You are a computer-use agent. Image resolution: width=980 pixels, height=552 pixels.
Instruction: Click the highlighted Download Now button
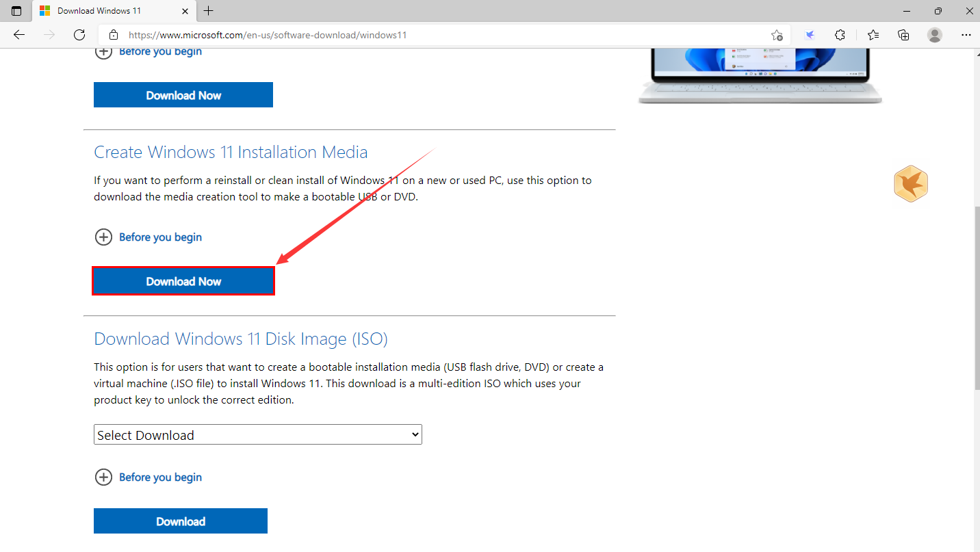coord(183,280)
